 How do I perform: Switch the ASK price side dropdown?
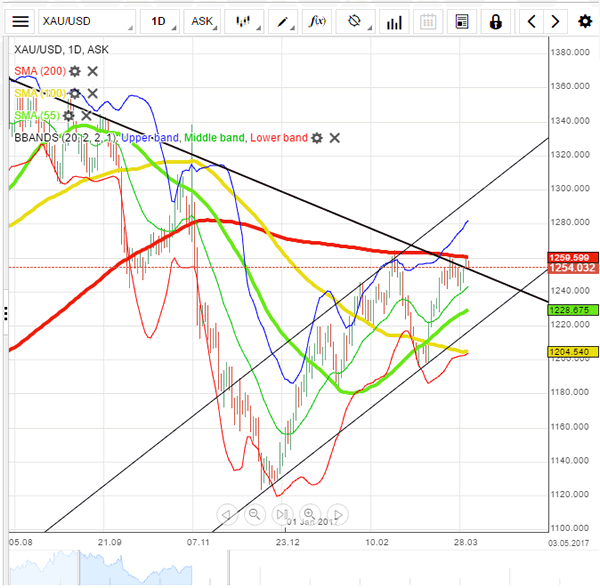pos(202,21)
